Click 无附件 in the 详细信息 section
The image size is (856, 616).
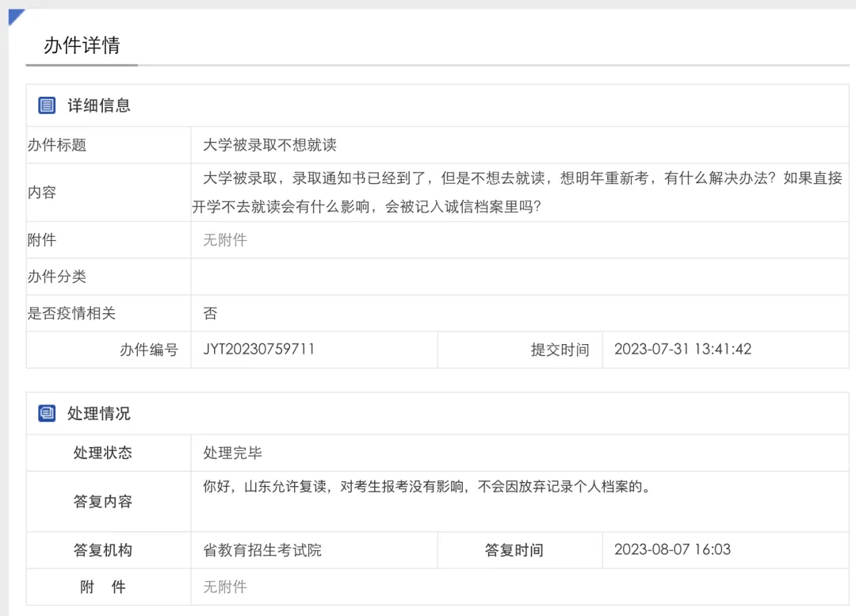pyautogui.click(x=225, y=239)
